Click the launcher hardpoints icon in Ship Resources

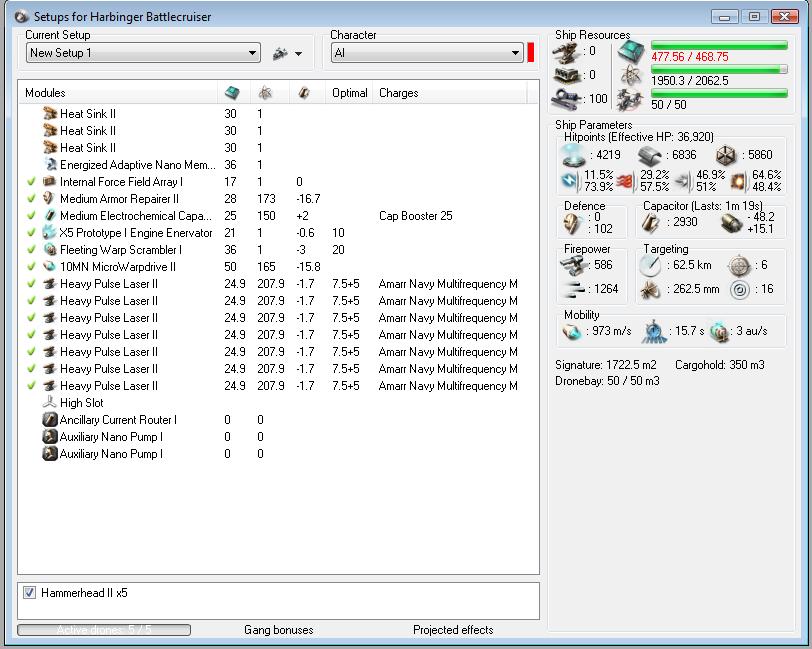(567, 75)
